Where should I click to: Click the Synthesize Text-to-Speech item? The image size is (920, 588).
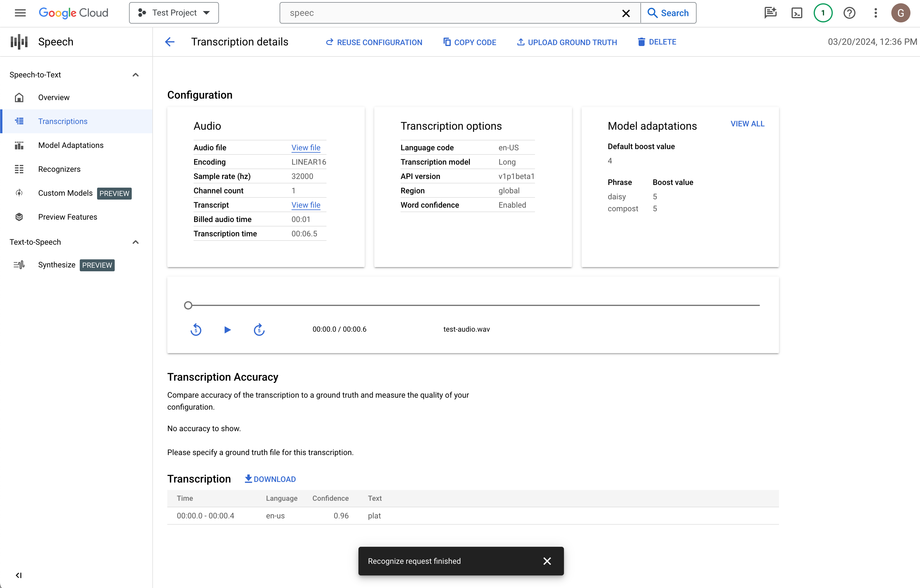click(57, 265)
